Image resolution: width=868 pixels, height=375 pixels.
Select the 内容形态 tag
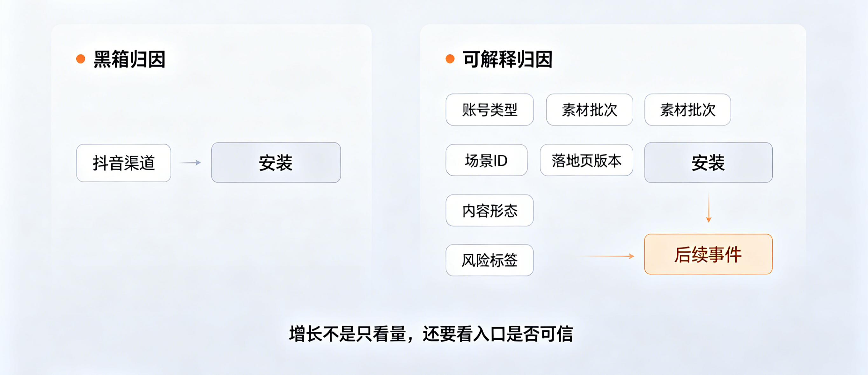pos(489,210)
